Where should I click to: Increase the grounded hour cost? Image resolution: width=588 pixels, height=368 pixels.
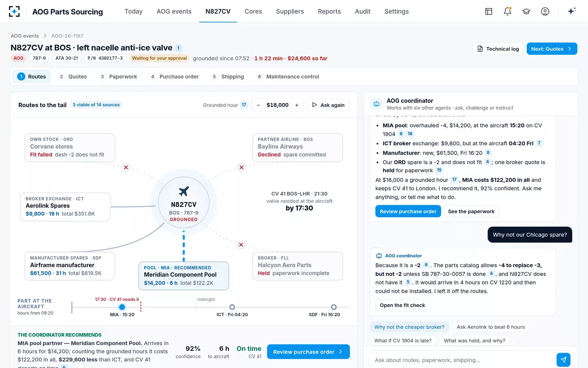(x=297, y=105)
